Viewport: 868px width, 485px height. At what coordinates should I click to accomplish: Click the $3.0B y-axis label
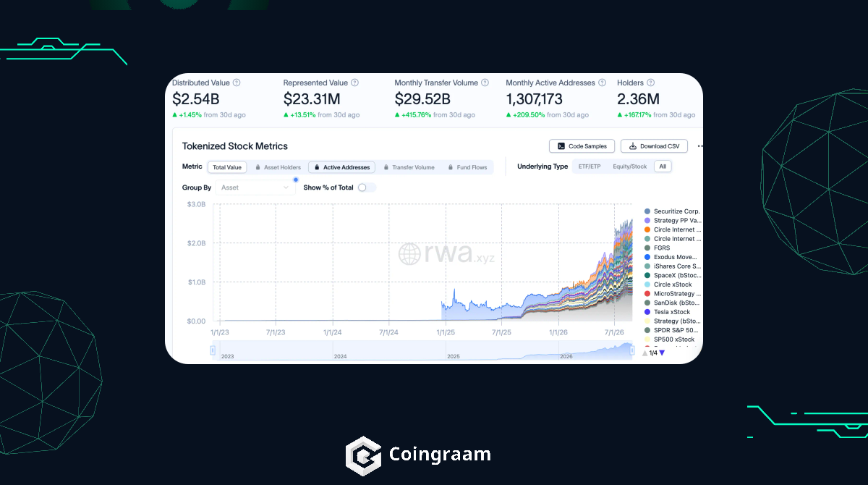pos(196,205)
